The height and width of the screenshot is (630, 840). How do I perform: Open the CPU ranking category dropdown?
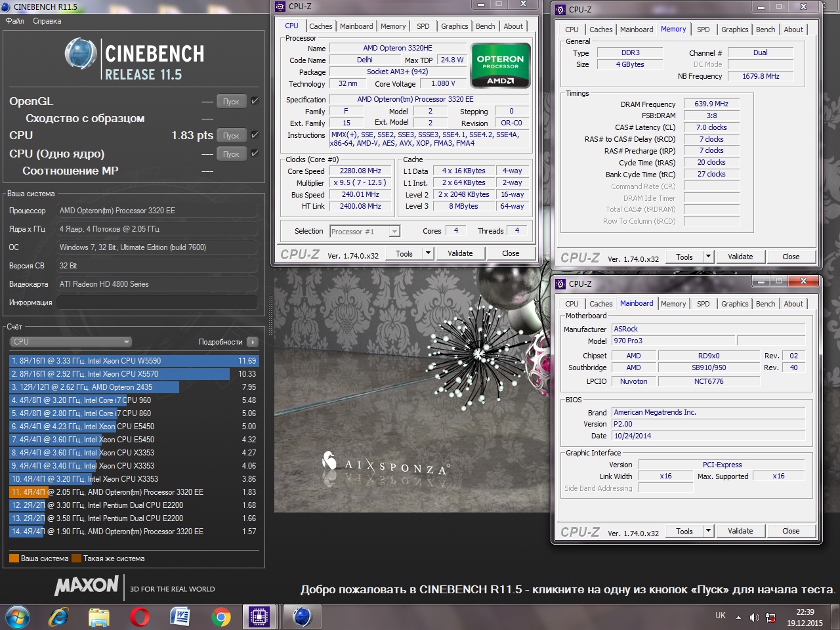coord(71,342)
